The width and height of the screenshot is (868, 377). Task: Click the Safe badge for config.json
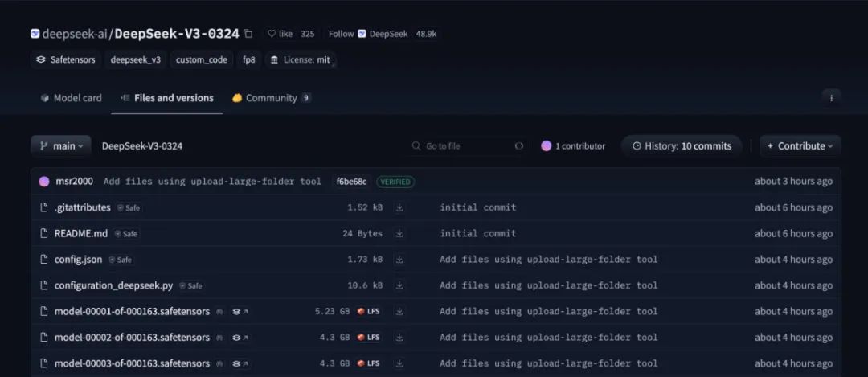[120, 260]
